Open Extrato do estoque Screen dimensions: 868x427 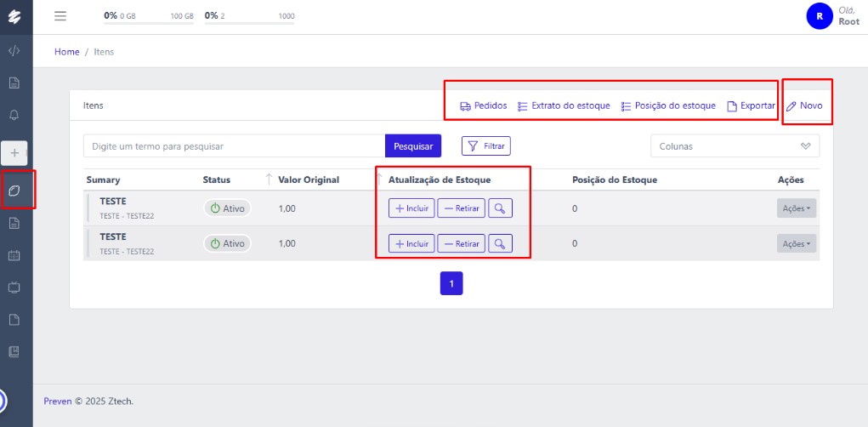(x=564, y=106)
